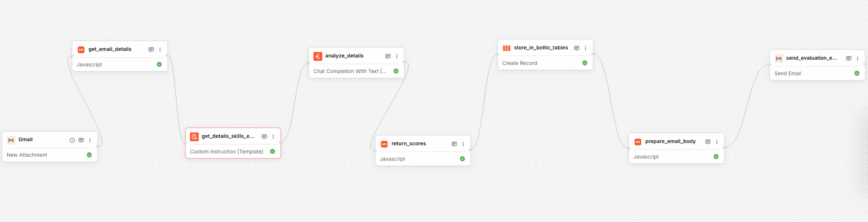Image resolution: width=868 pixels, height=222 pixels.
Task: Open three-dot menu on send_evaluation_e... node
Action: 857,58
